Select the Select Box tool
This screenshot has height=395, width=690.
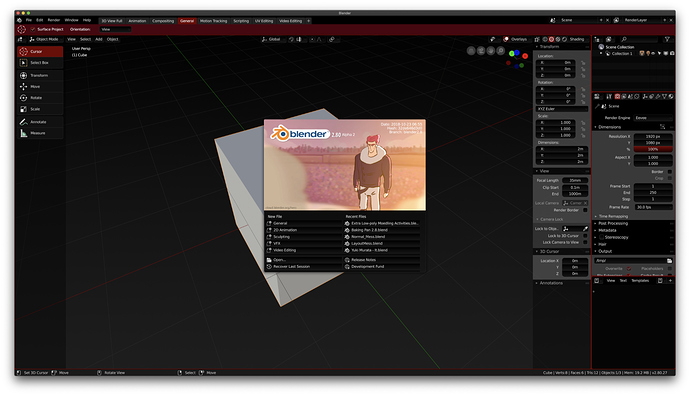tap(40, 63)
